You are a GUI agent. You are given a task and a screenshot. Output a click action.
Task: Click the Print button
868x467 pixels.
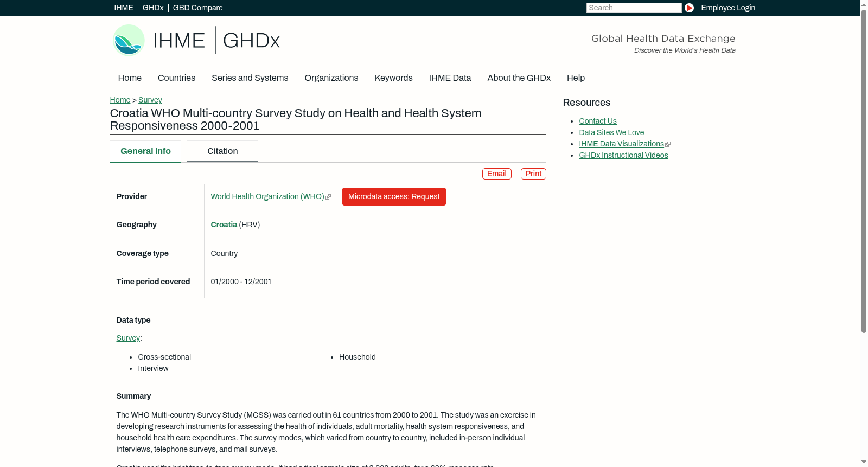tap(533, 174)
